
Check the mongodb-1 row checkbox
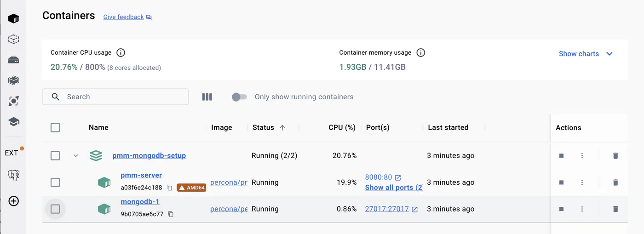(55, 209)
